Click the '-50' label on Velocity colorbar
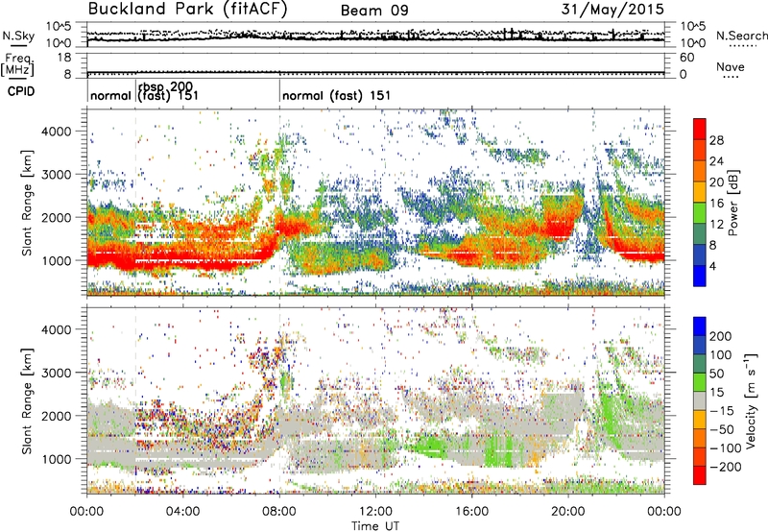The width and height of the screenshot is (768, 532). click(x=722, y=429)
